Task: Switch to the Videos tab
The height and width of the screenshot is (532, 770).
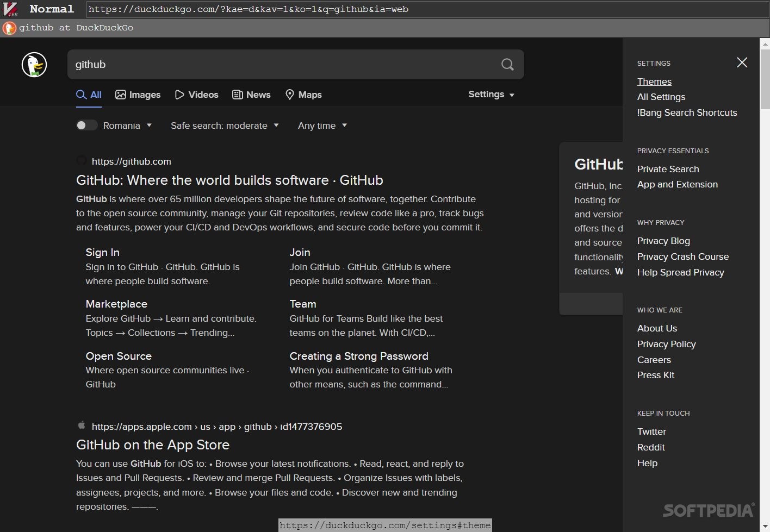Action: pyautogui.click(x=197, y=95)
